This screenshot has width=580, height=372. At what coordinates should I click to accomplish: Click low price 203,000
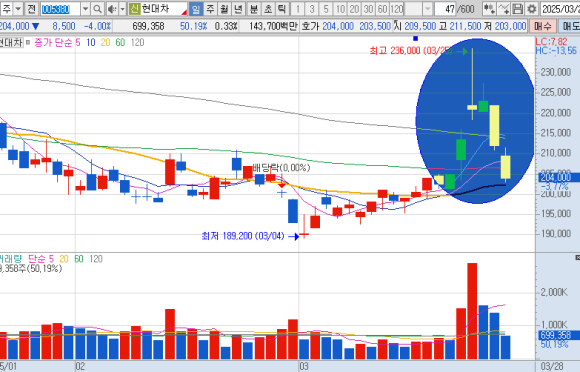click(x=510, y=26)
